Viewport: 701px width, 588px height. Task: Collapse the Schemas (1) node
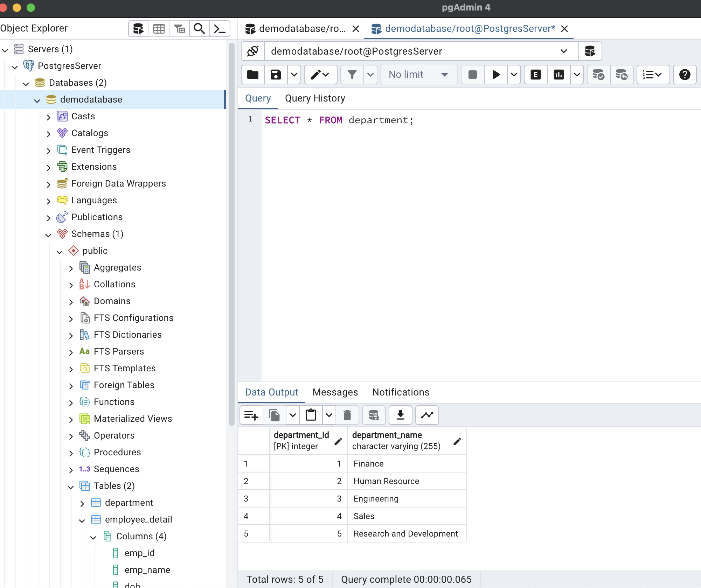click(x=48, y=234)
